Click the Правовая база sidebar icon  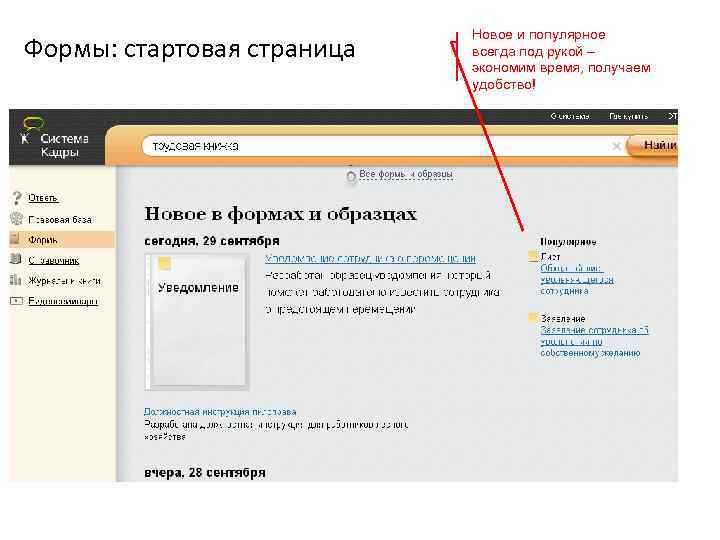point(17,219)
